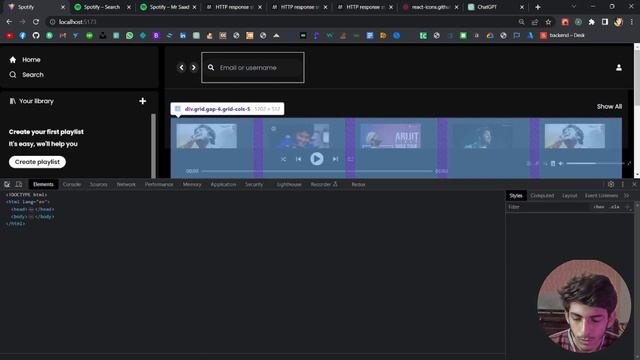This screenshot has width=640, height=360.
Task: Toggle the inspect element picker icon
Action: (x=7, y=184)
